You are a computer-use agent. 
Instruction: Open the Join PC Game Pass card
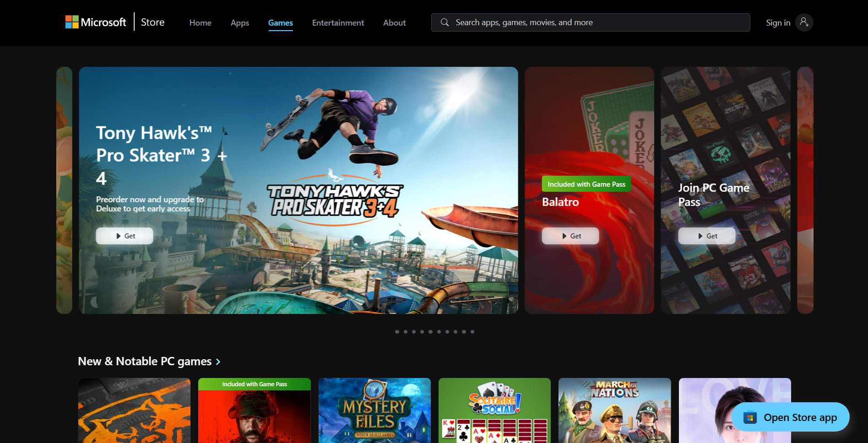(726, 190)
